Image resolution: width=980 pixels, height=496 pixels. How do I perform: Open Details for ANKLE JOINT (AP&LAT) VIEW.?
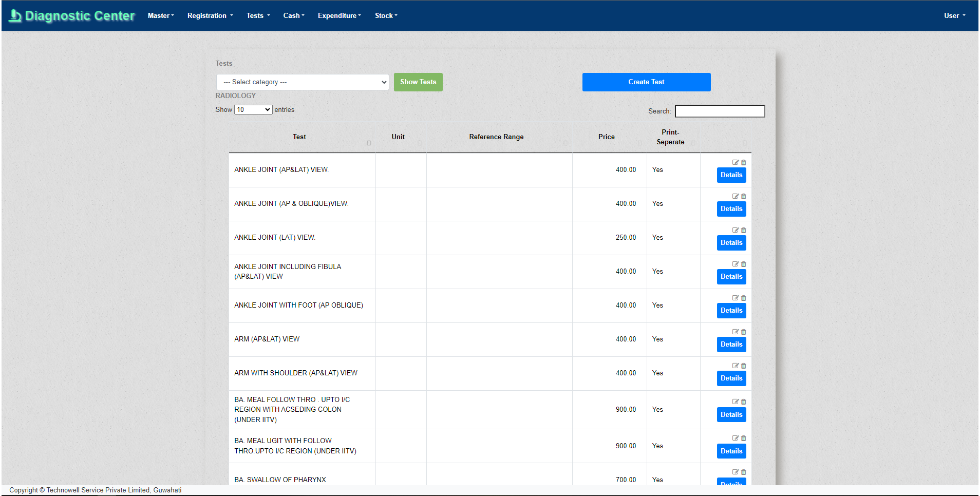pyautogui.click(x=731, y=175)
